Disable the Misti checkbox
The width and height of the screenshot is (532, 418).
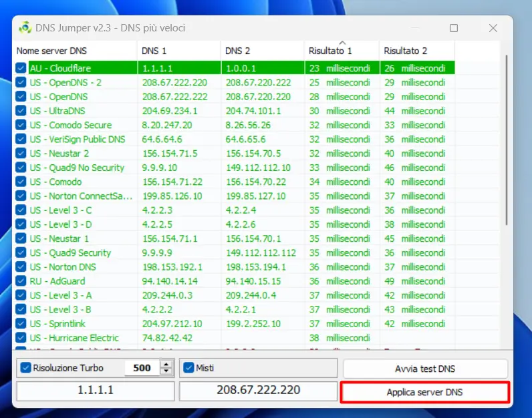point(188,368)
